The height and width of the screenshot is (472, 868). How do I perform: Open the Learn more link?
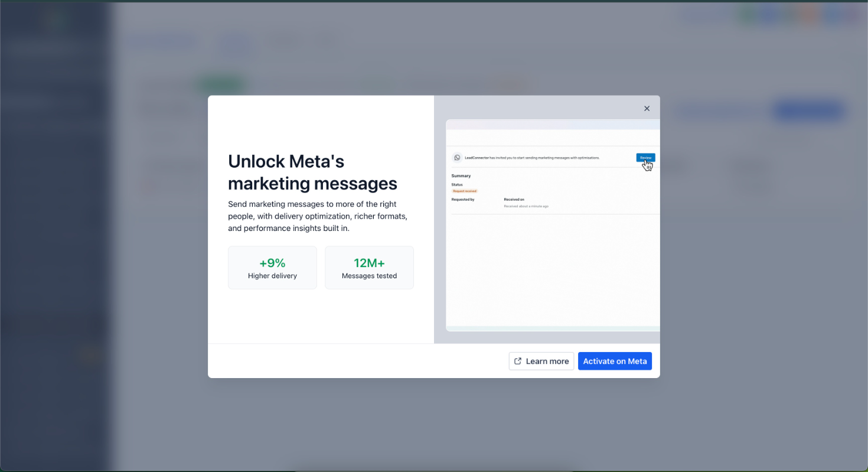click(x=541, y=361)
